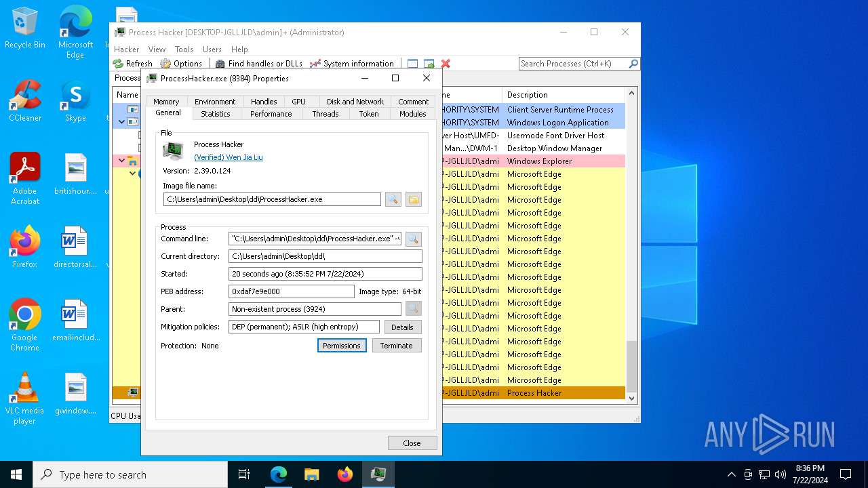Open Skype desktop shortcut
This screenshot has width=868, height=488.
tap(75, 100)
